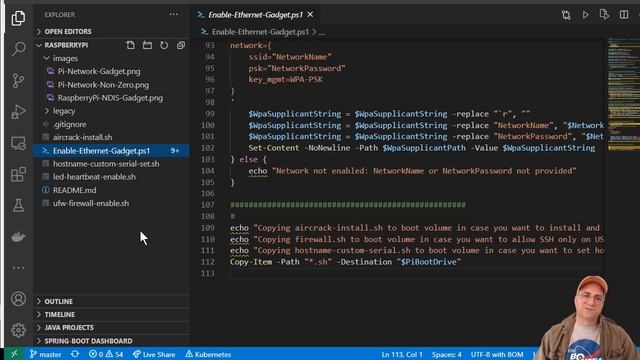The height and width of the screenshot is (360, 640).
Task: Open the Testing flask view
Action: [x=18, y=205]
